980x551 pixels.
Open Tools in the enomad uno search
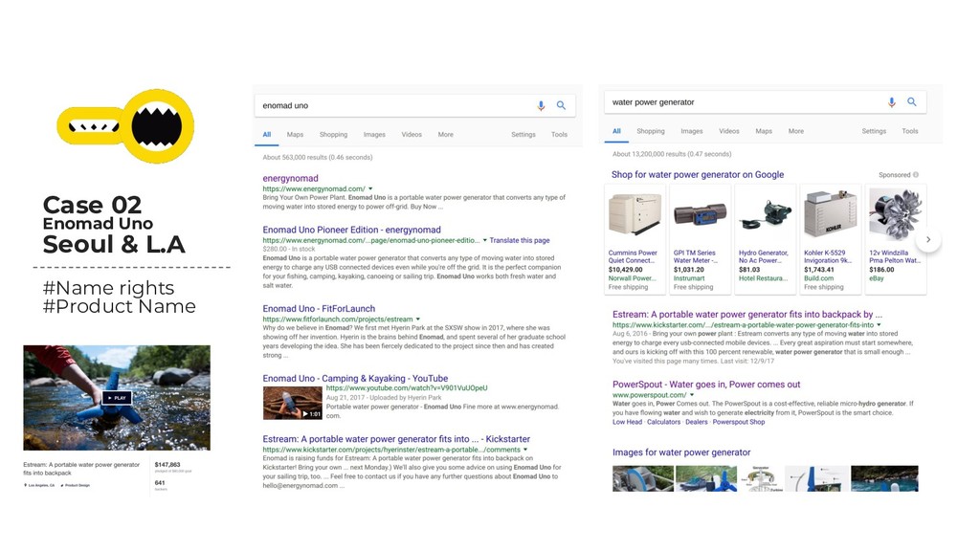pyautogui.click(x=559, y=134)
